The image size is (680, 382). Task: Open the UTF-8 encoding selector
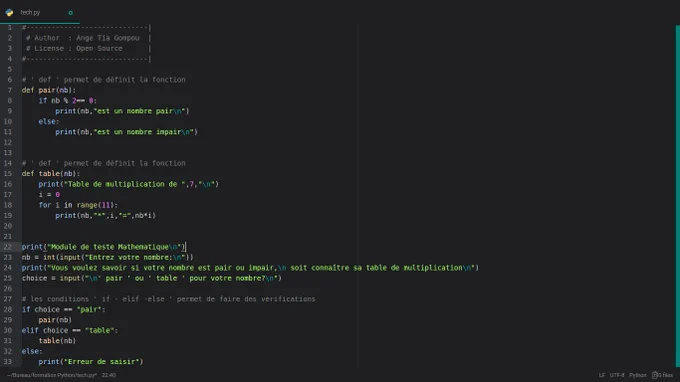(617, 375)
